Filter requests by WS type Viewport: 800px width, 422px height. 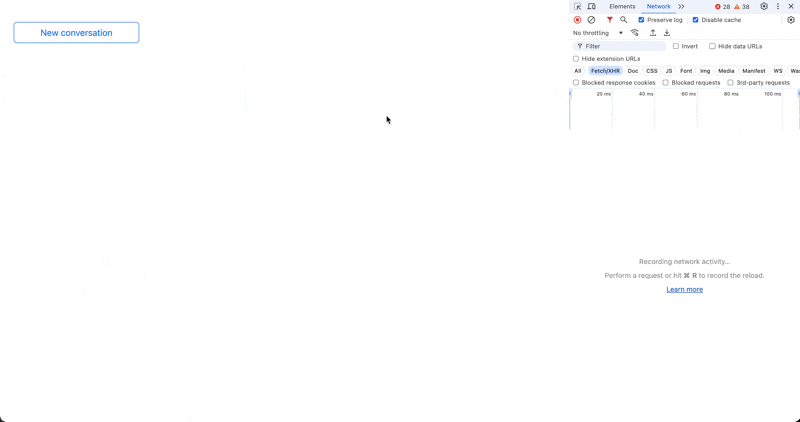(x=778, y=71)
